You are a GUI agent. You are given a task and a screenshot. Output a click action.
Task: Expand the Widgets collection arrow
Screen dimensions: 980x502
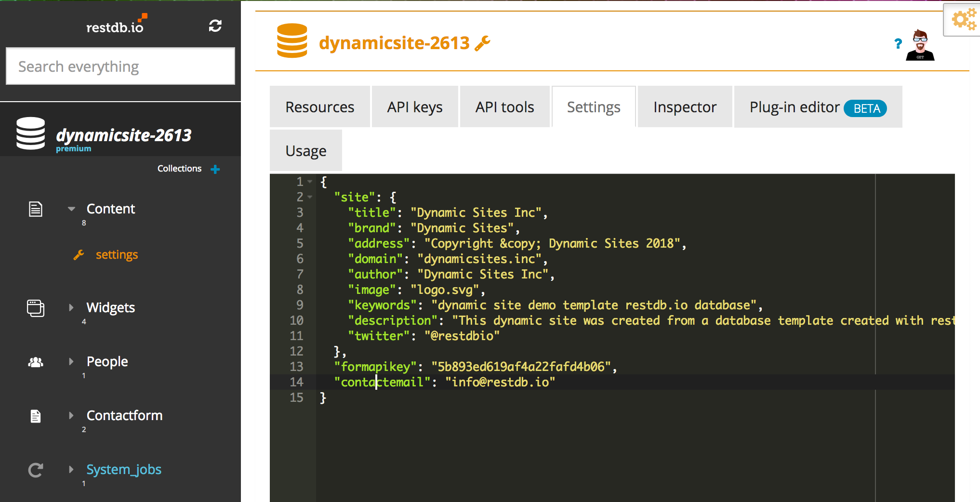click(71, 307)
